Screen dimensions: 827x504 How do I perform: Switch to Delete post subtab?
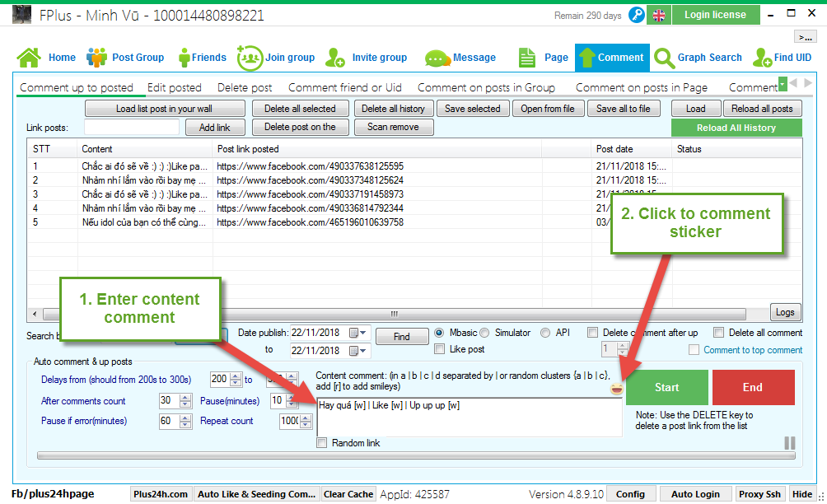pos(245,87)
